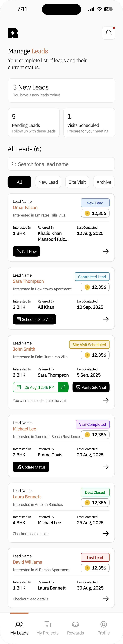Viewport: 123px width, 644px height.
Task: Click the lead name search field
Action: pyautogui.click(x=61, y=164)
